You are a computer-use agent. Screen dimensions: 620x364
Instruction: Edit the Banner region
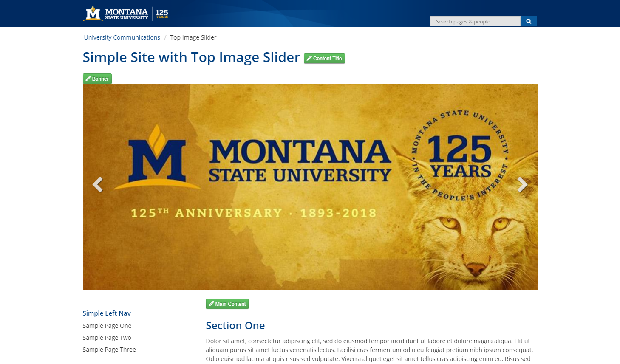pyautogui.click(x=97, y=79)
